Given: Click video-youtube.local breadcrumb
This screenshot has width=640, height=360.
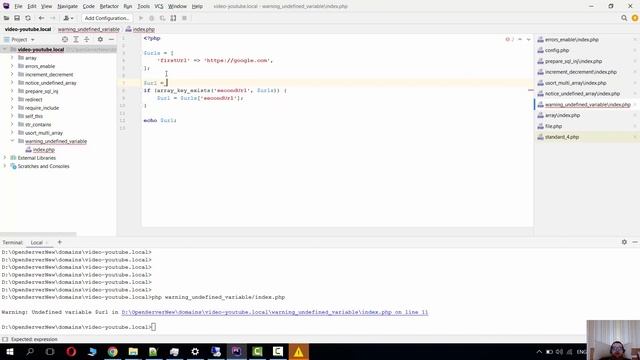Looking at the screenshot, I should (28, 29).
